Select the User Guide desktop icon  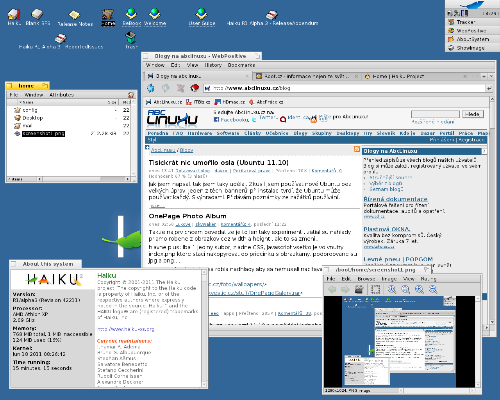[202, 17]
